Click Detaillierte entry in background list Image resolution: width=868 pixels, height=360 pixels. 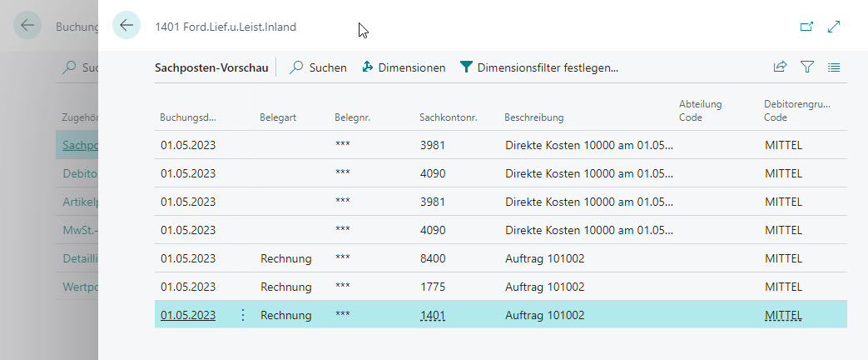point(80,258)
